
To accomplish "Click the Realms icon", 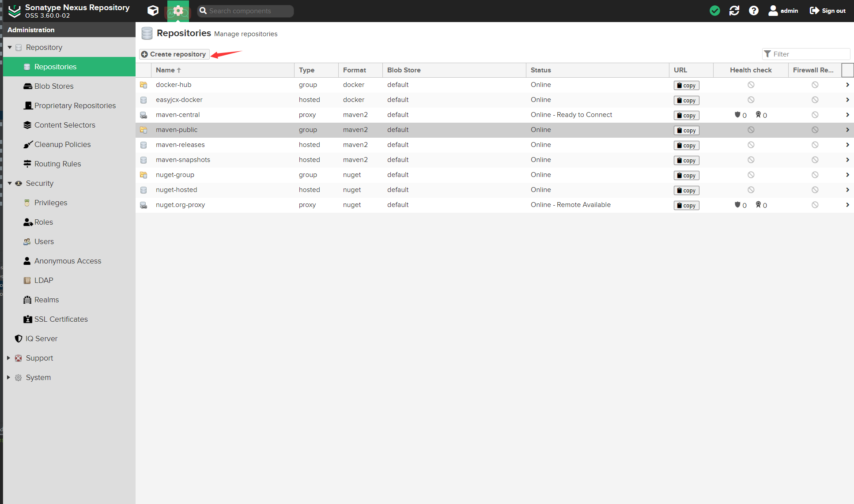I will (x=27, y=300).
